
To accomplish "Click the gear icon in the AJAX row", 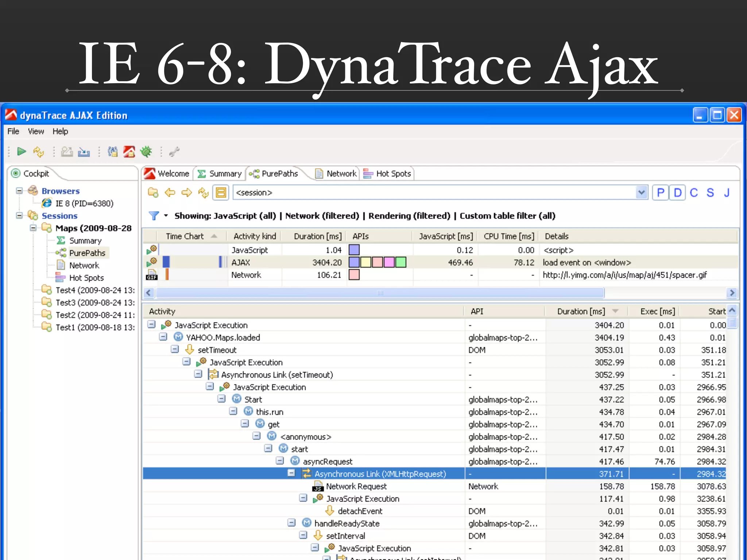I will (152, 262).
